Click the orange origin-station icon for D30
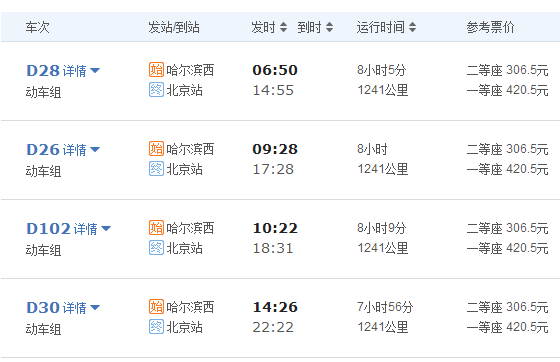560x362 pixels. (x=156, y=307)
